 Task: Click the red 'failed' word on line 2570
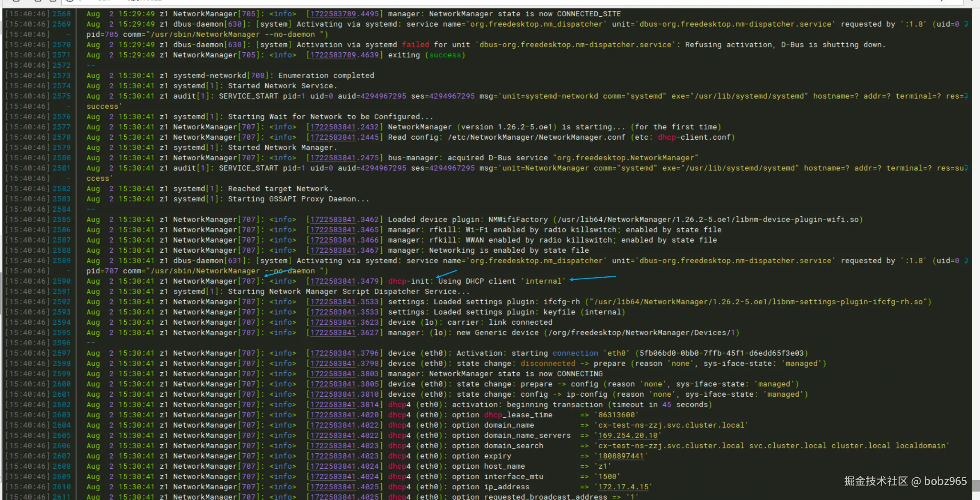pyautogui.click(x=415, y=45)
